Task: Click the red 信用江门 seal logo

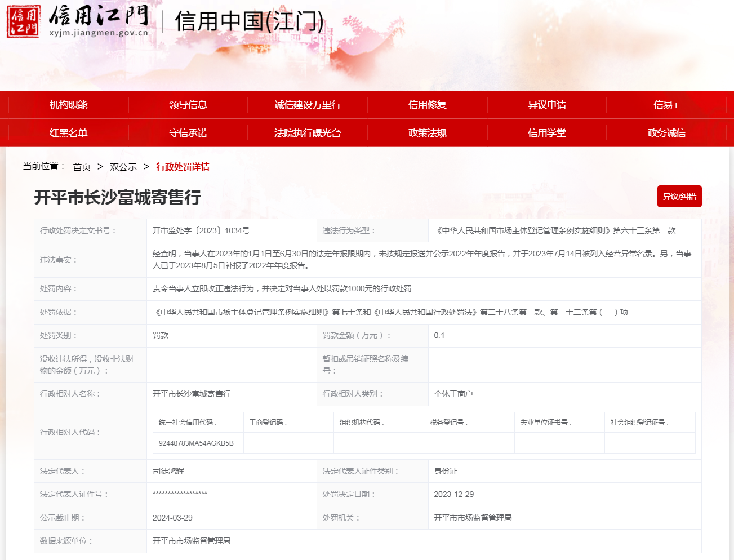Action: click(x=23, y=21)
